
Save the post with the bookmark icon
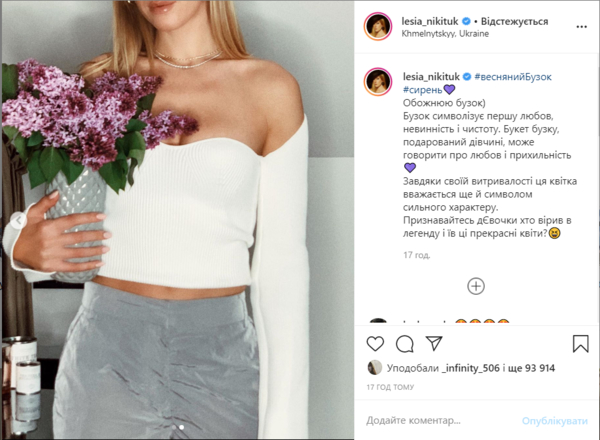click(x=580, y=344)
